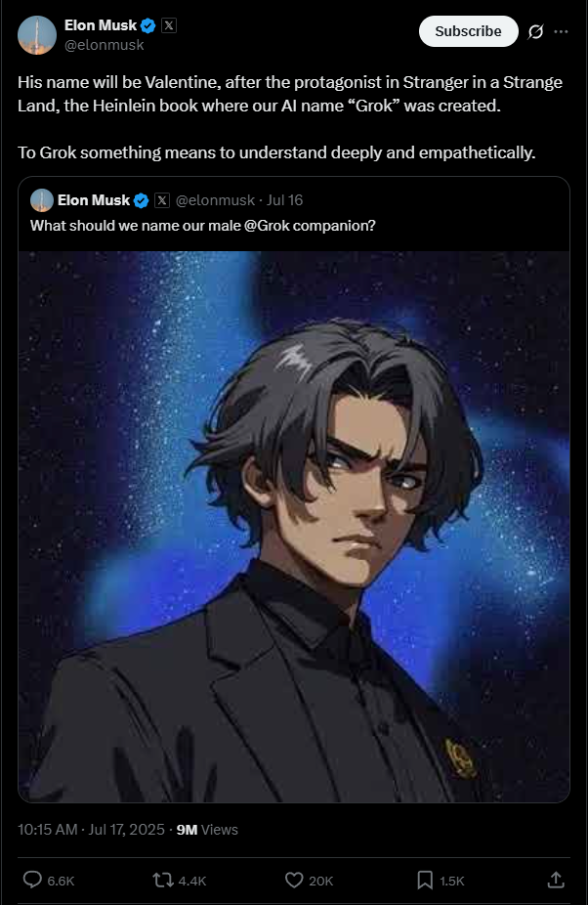
Task: Open the share post icon
Action: tap(556, 880)
